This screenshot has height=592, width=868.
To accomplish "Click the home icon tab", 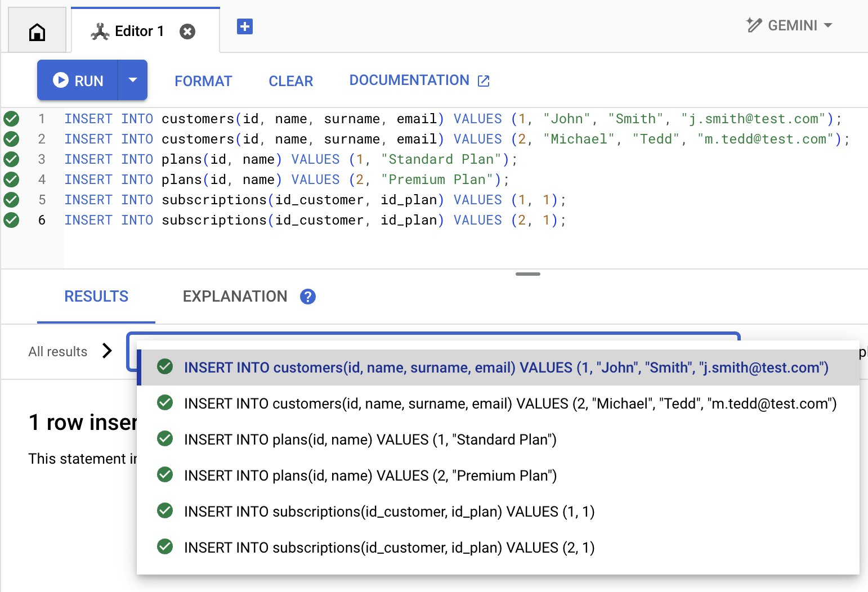I will tap(37, 32).
